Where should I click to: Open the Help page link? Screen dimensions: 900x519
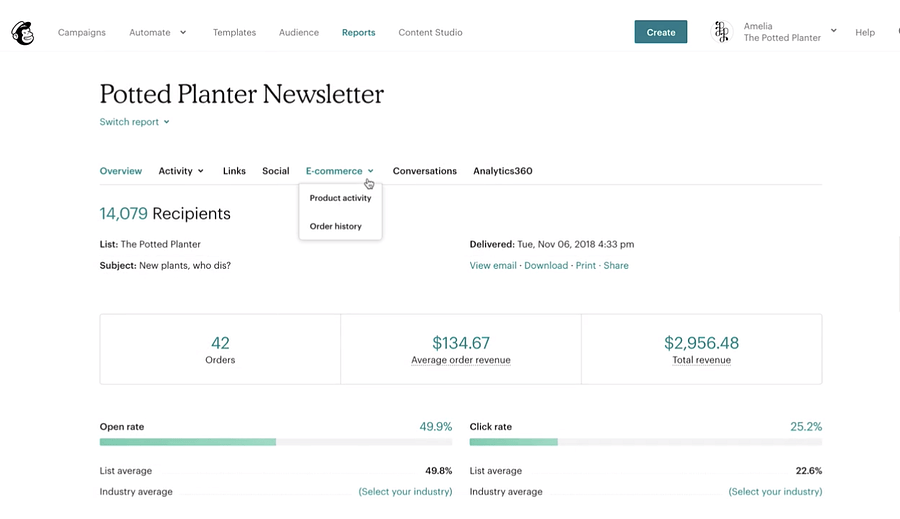(x=865, y=32)
